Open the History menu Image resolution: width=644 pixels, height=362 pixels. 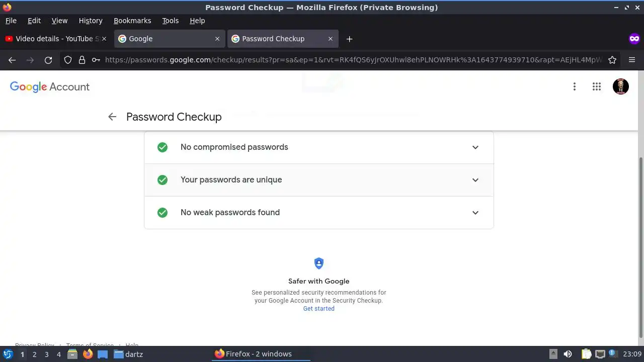(x=91, y=21)
